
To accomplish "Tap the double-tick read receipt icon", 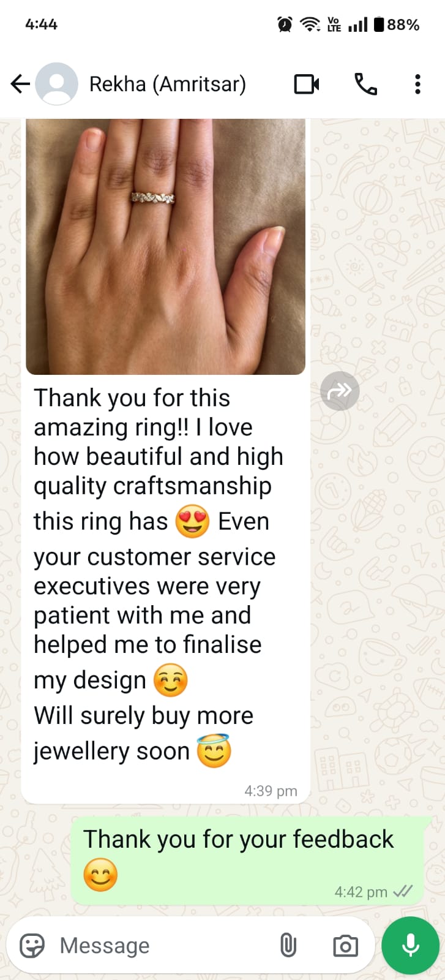I will pos(403,891).
